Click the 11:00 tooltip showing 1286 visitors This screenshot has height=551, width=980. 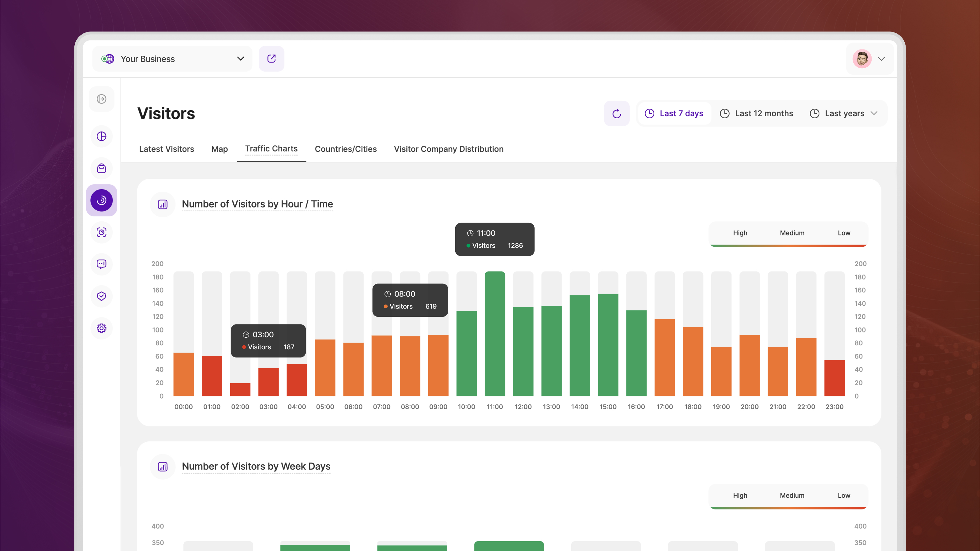click(494, 239)
